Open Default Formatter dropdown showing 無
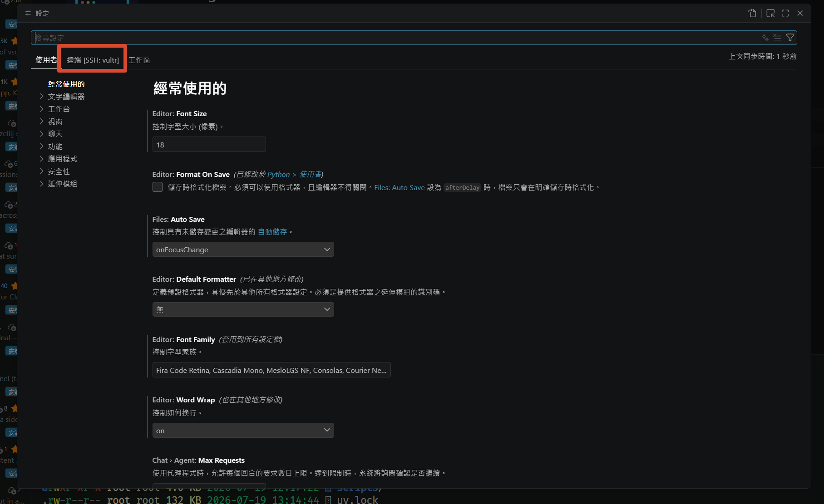 pos(243,309)
